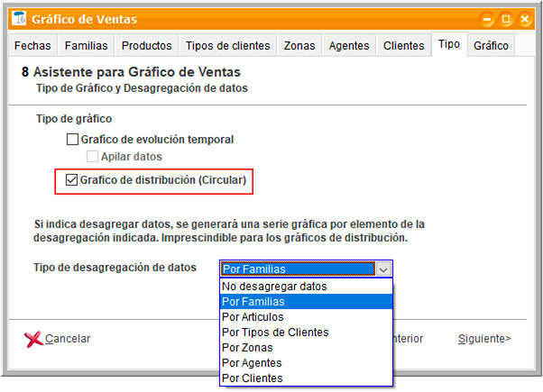The image size is (543, 392).
Task: Open the Familias tab
Action: click(87, 45)
